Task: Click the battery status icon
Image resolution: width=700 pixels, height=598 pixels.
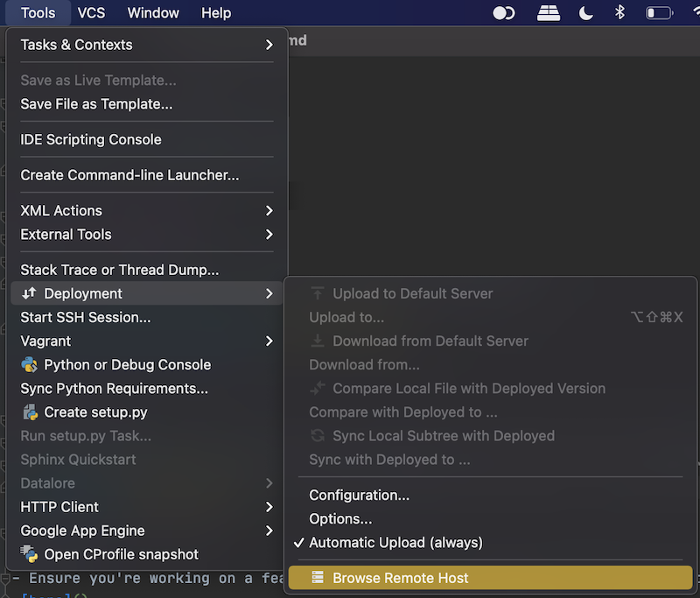Action: tap(660, 13)
